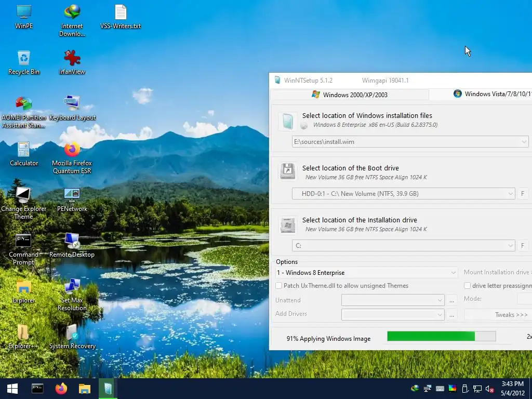The height and width of the screenshot is (399, 532).
Task: Select Change Explorer Theme desktop icon
Action: (x=24, y=204)
